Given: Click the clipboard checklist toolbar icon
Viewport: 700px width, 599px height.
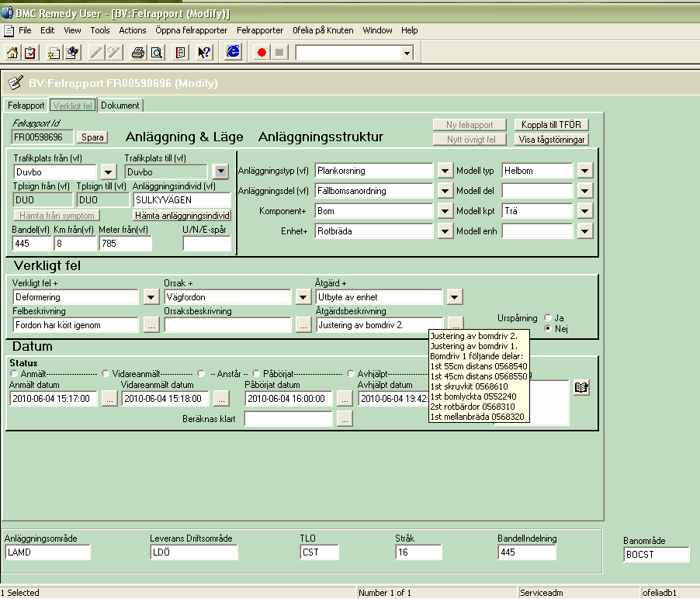Looking at the screenshot, I should coord(30,53).
